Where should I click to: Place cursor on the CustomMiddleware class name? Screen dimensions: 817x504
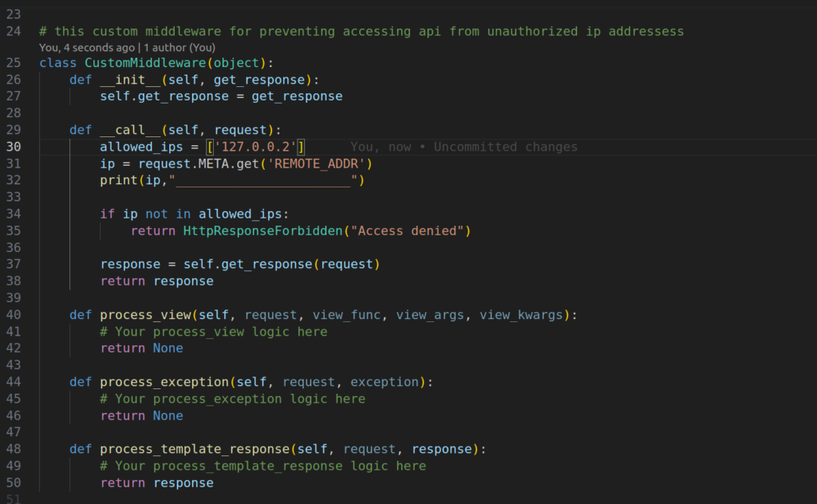141,63
